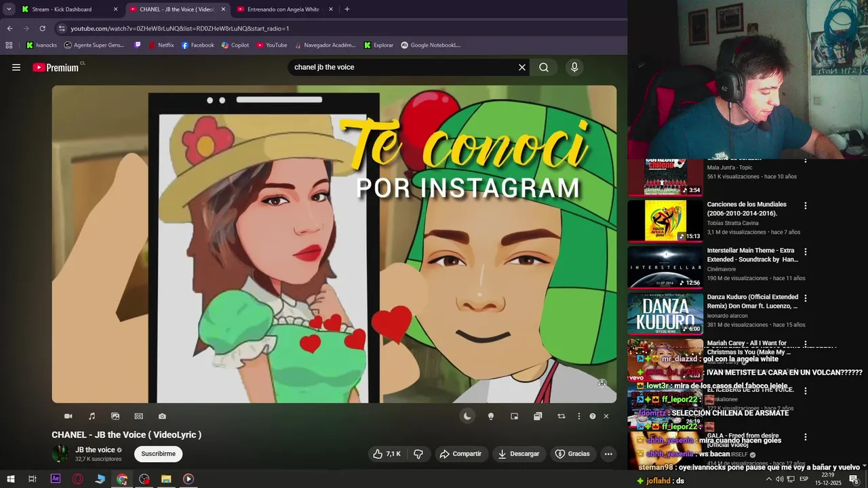Open Opera browser from the taskbar
This screenshot has height=488, width=868.
[x=78, y=479]
